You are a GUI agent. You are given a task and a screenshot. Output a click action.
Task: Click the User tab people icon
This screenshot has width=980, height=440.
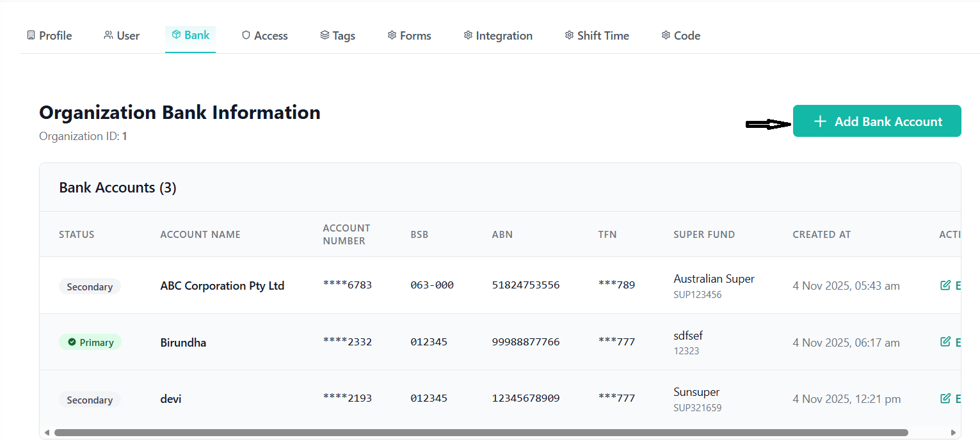coord(108,35)
